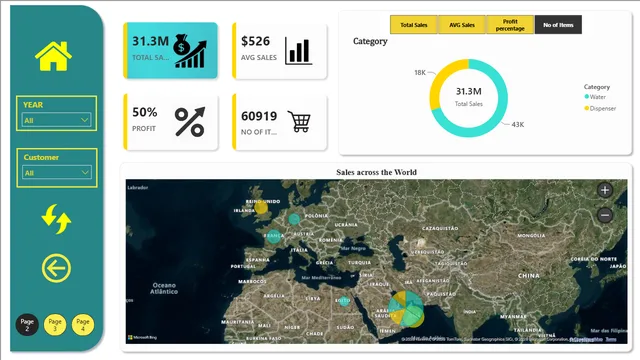Image resolution: width=640 pixels, height=360 pixels.
Task: Navigate to Page 4 button
Action: (83, 324)
